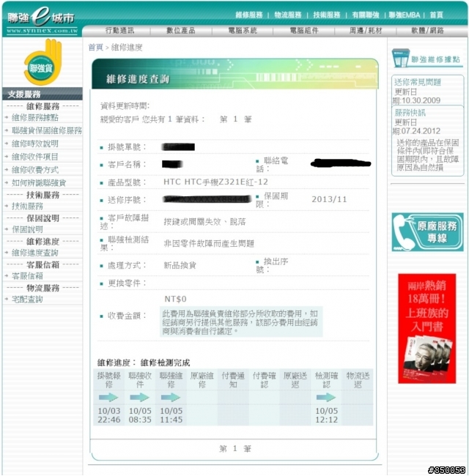Click the 維修進度查詢 page header banner

(235, 74)
